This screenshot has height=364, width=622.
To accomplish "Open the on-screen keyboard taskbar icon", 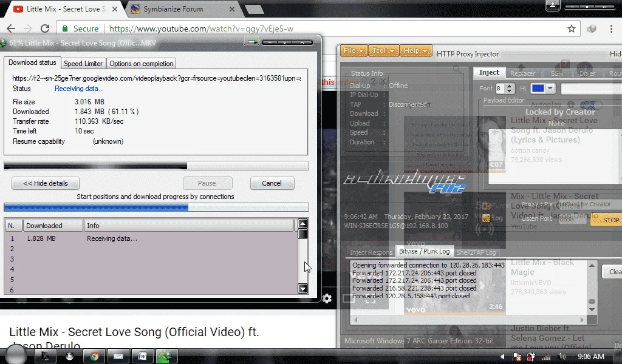I will click(x=118, y=356).
